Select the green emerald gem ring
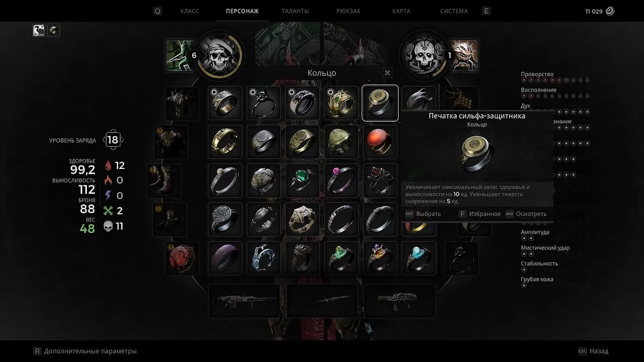Image resolution: width=644 pixels, height=362 pixels. click(303, 181)
